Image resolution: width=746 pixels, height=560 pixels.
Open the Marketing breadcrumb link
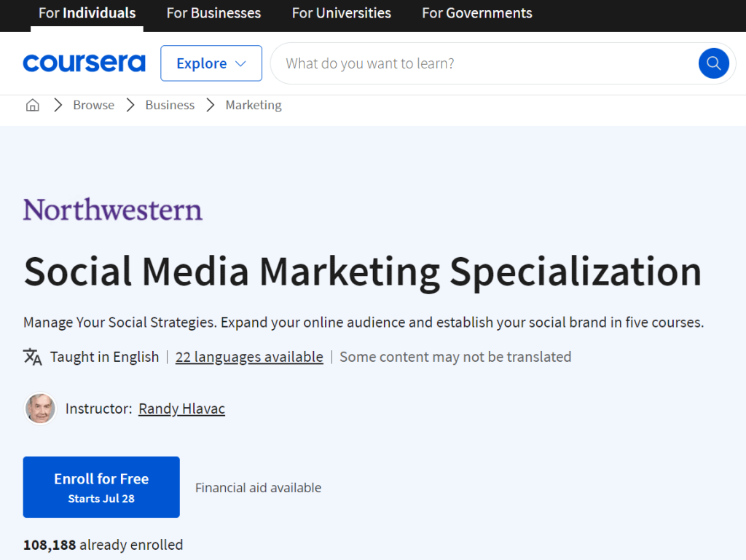click(254, 106)
